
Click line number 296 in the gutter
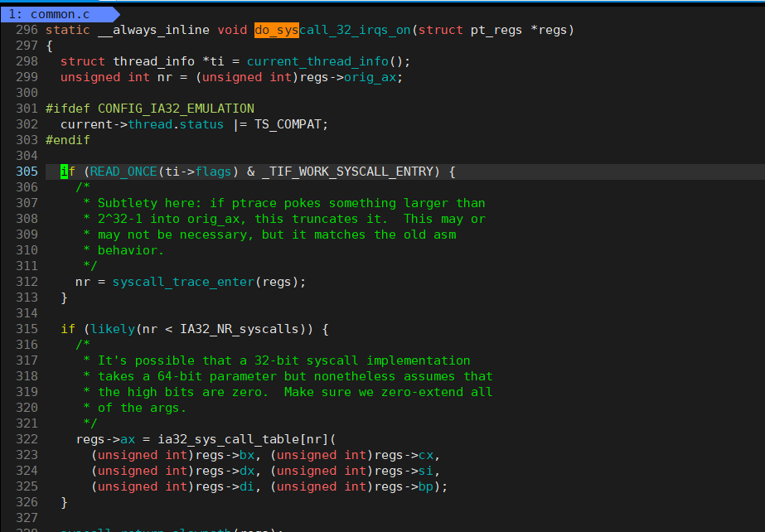[x=27, y=30]
